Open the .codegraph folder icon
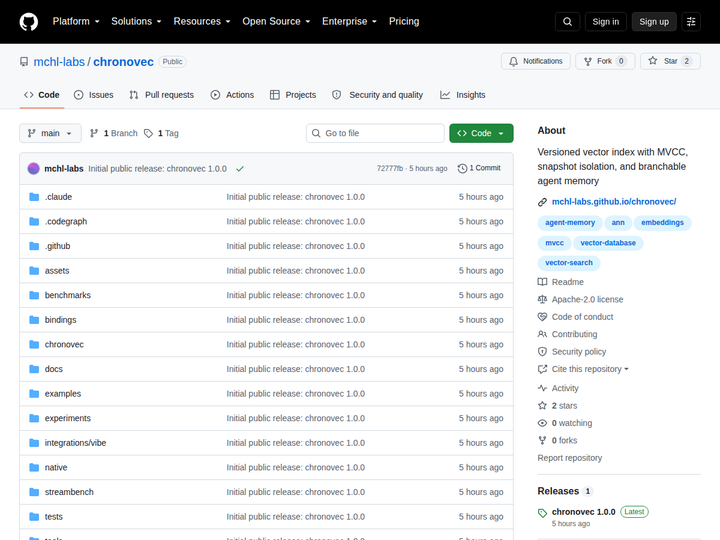 [34, 221]
